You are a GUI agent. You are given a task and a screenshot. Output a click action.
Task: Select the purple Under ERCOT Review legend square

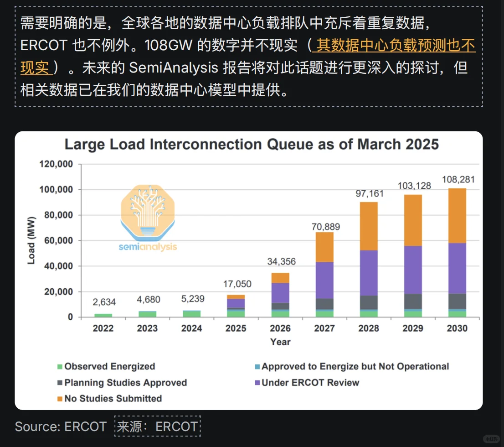tap(258, 383)
